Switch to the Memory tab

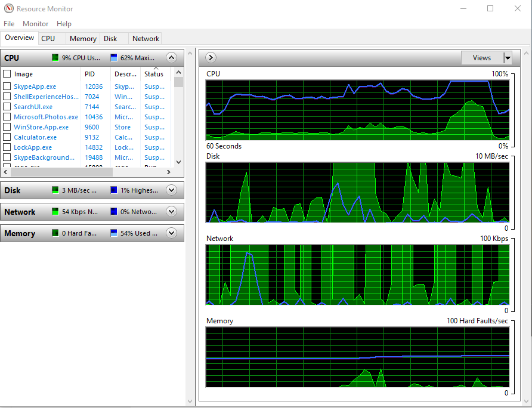click(x=83, y=39)
